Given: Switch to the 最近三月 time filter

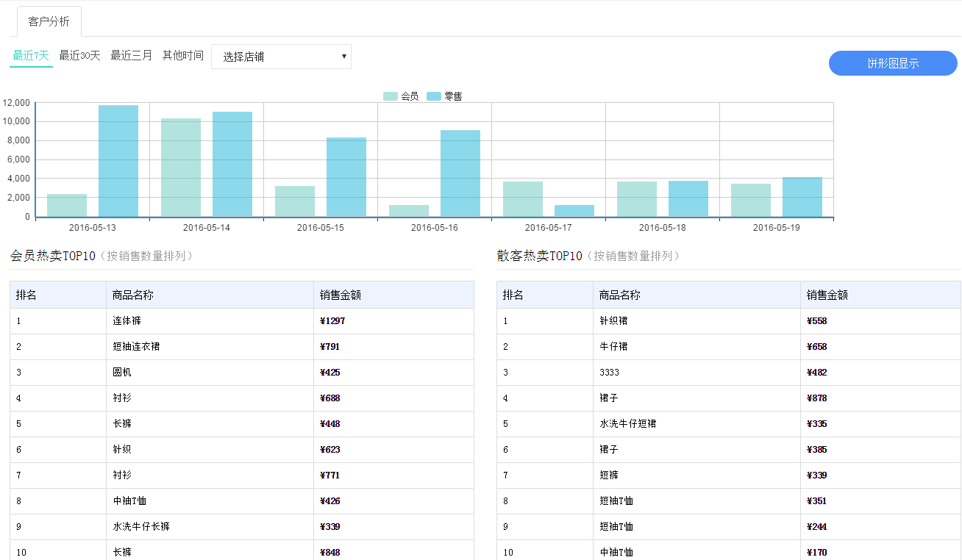Looking at the screenshot, I should 132,56.
